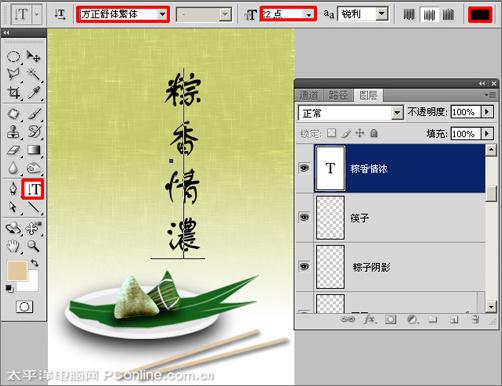The image size is (502, 386).
Task: Select the Sponge tool
Action: (33, 168)
